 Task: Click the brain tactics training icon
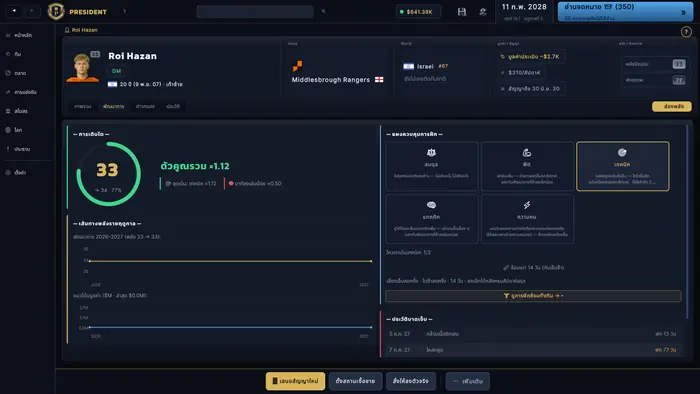coord(431,205)
